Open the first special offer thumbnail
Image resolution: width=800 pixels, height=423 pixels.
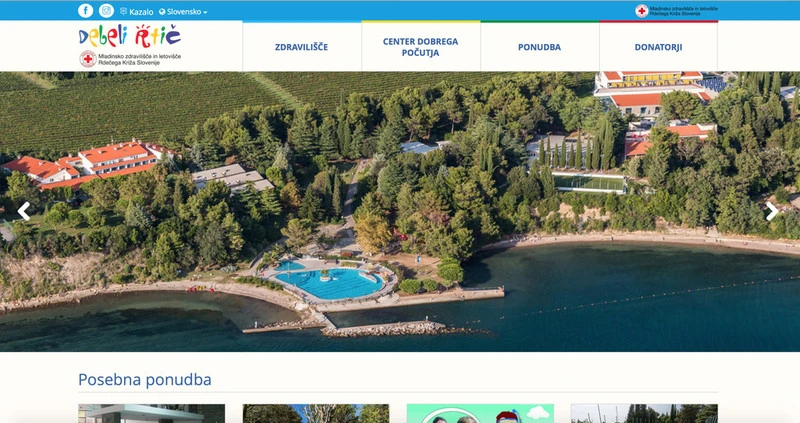tap(152, 413)
